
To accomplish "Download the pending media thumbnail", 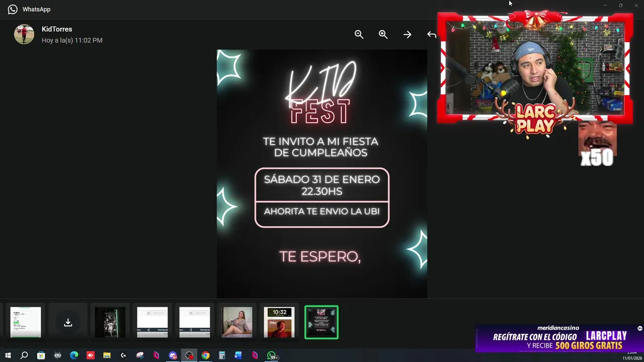I will (x=68, y=322).
